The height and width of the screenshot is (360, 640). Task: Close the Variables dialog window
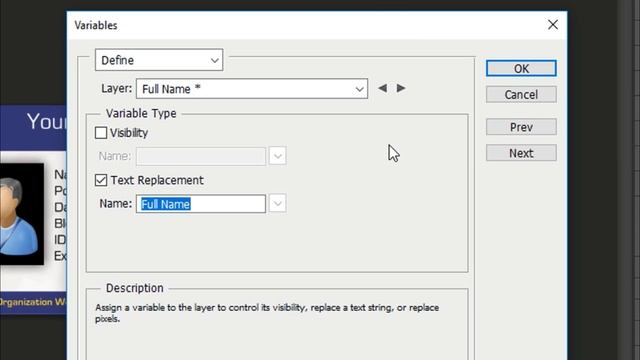tap(553, 25)
